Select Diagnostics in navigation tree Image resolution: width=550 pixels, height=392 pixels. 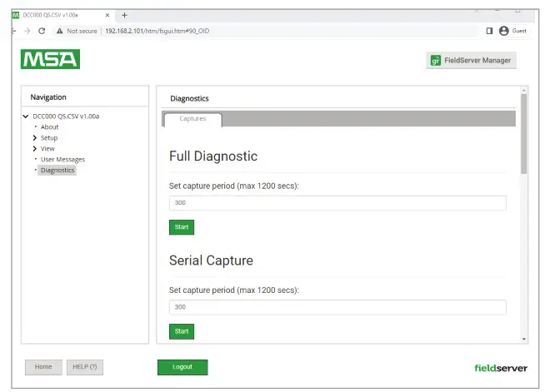57,171
